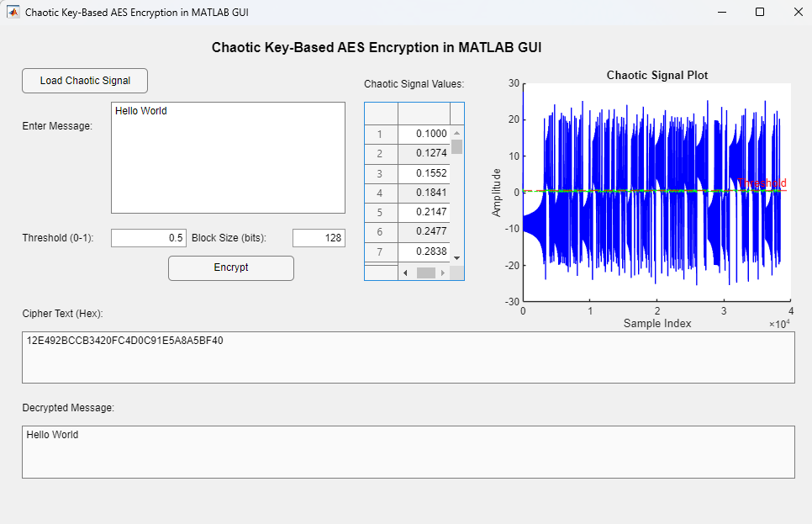Click the Chaotic Signal Values label
Image resolution: width=812 pixels, height=524 pixels.
click(x=414, y=84)
